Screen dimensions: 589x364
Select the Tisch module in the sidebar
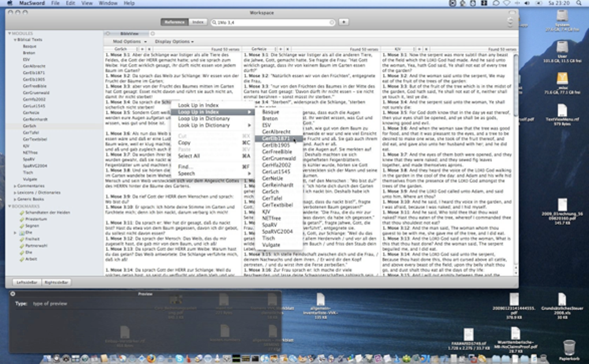click(x=28, y=172)
